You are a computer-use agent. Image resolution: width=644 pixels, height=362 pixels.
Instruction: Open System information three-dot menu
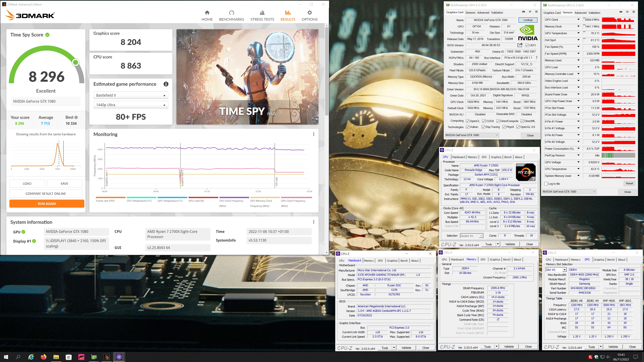(313, 222)
